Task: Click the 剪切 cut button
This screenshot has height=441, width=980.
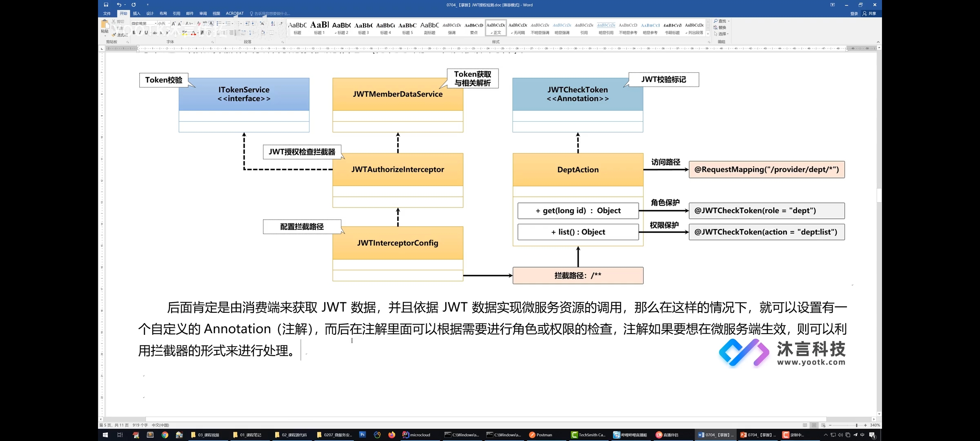Action: click(118, 22)
